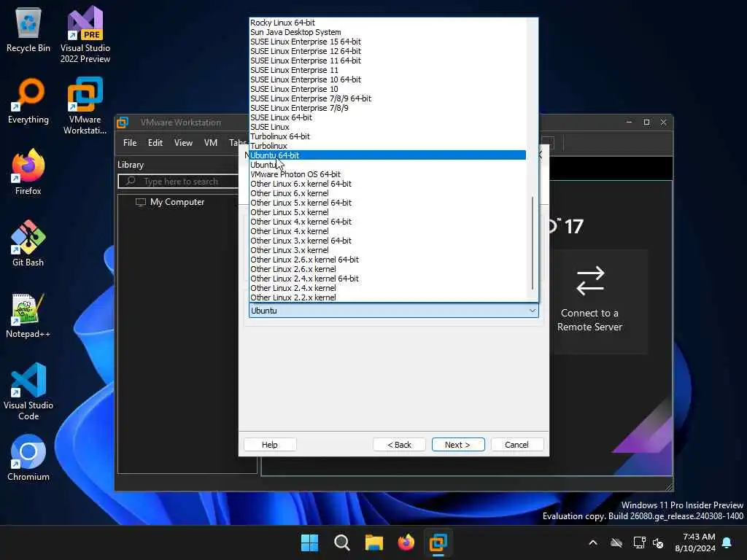
Task: Open the Git Bash desktop icon
Action: point(28,244)
